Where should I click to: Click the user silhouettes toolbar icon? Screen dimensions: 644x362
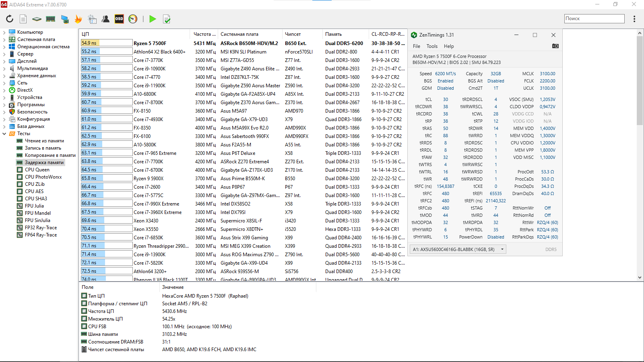(x=105, y=19)
